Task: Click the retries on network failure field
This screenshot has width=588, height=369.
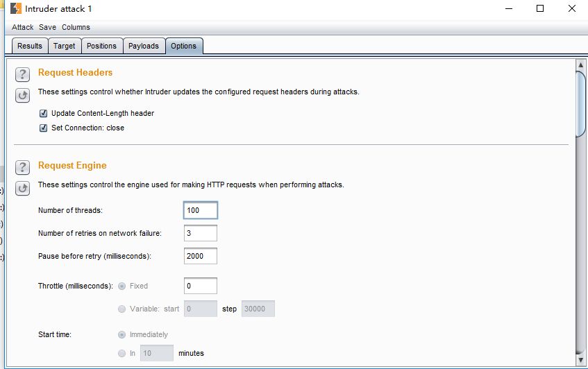Action: click(x=201, y=233)
